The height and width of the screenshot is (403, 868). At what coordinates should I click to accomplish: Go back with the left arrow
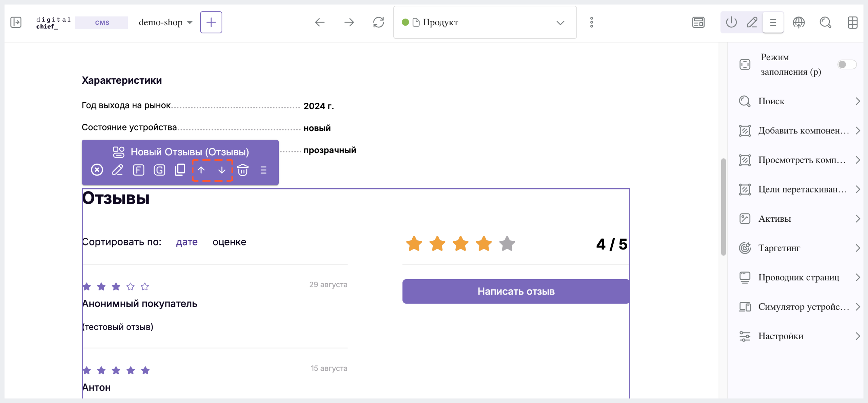pyautogui.click(x=320, y=23)
